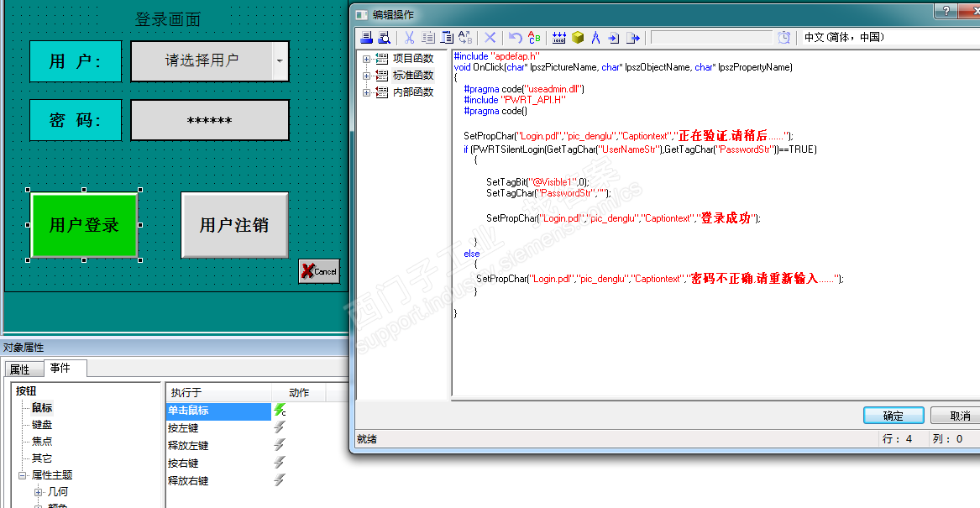Screen dimensions: 980x508
Task: Click the 登录成功 SetPropChar code line
Action: 624,218
